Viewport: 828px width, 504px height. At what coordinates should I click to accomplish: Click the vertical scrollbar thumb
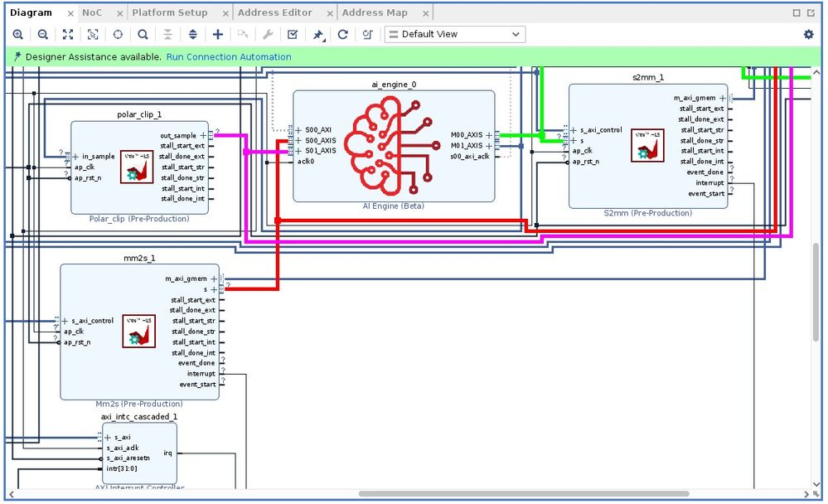tap(816, 292)
